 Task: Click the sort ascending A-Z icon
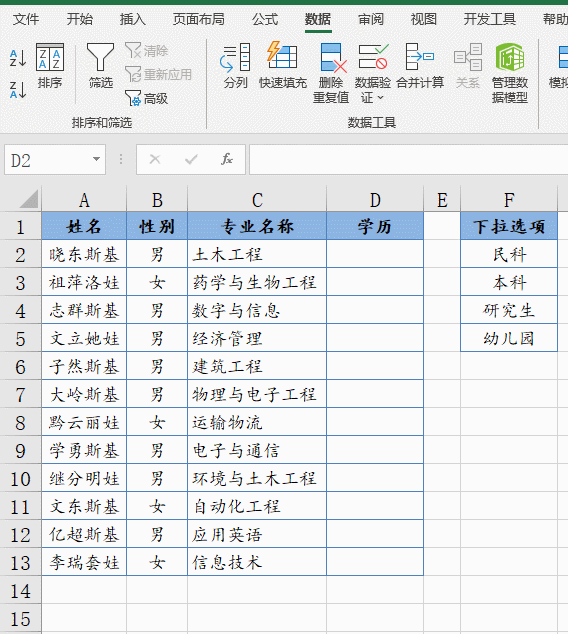(18, 58)
